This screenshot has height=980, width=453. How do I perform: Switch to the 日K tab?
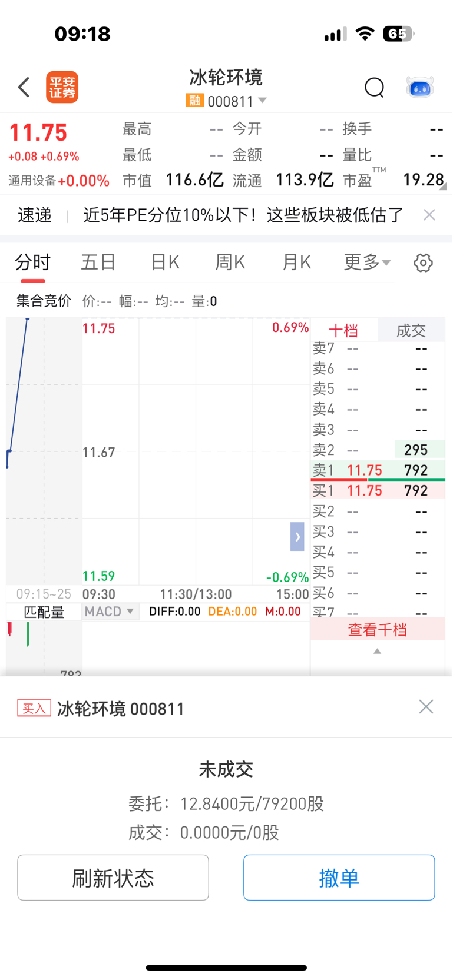(165, 262)
